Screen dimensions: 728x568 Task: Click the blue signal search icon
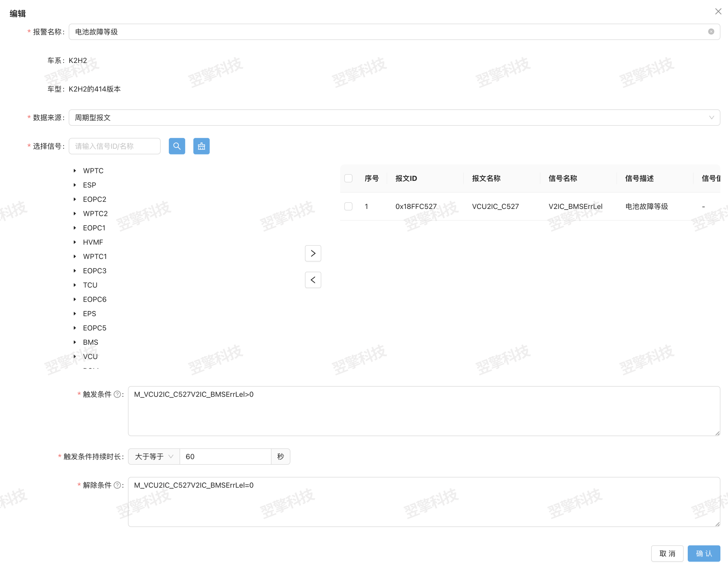coord(177,146)
